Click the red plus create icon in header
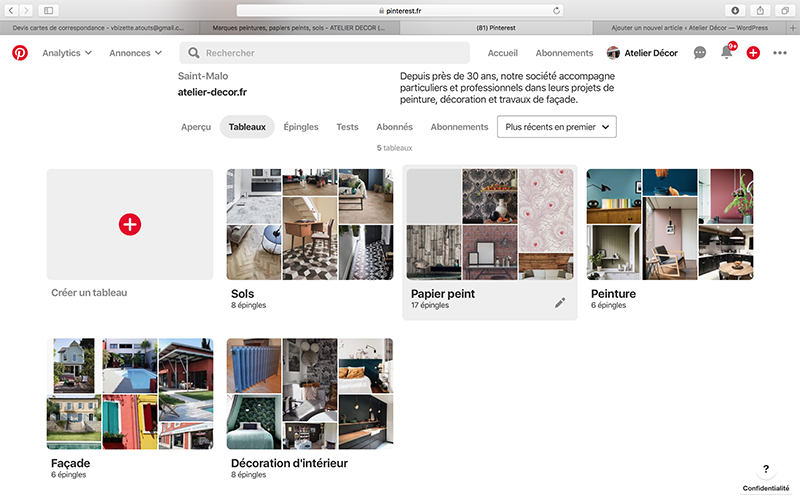Screen dimensions: 800x500 [x=754, y=53]
